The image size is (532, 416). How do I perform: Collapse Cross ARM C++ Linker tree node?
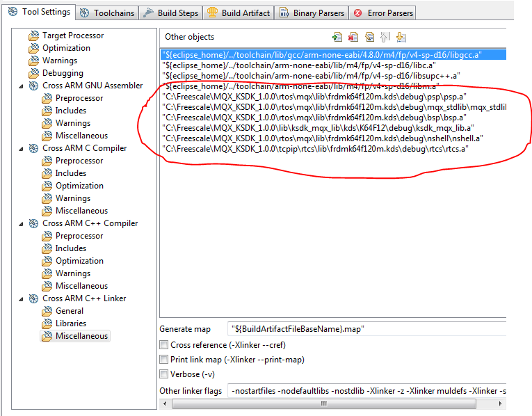[x=21, y=299]
